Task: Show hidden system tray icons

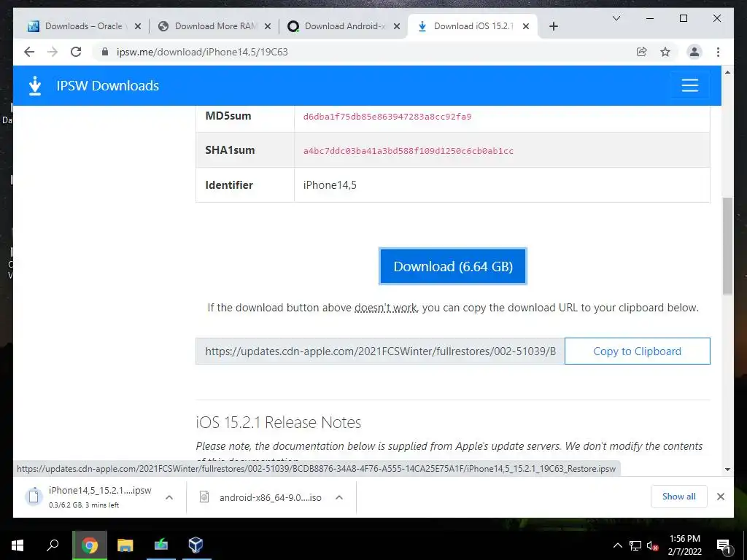Action: 617,545
